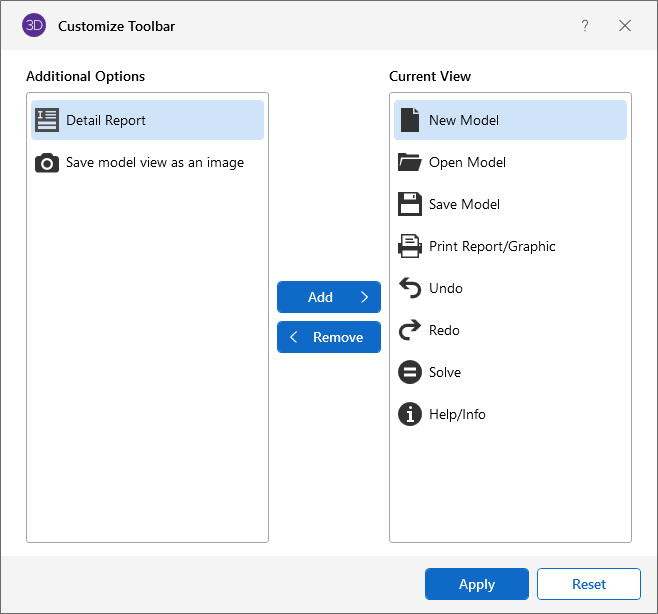Click the Print Report/Graphic printer icon
The height and width of the screenshot is (614, 658).
click(x=410, y=246)
